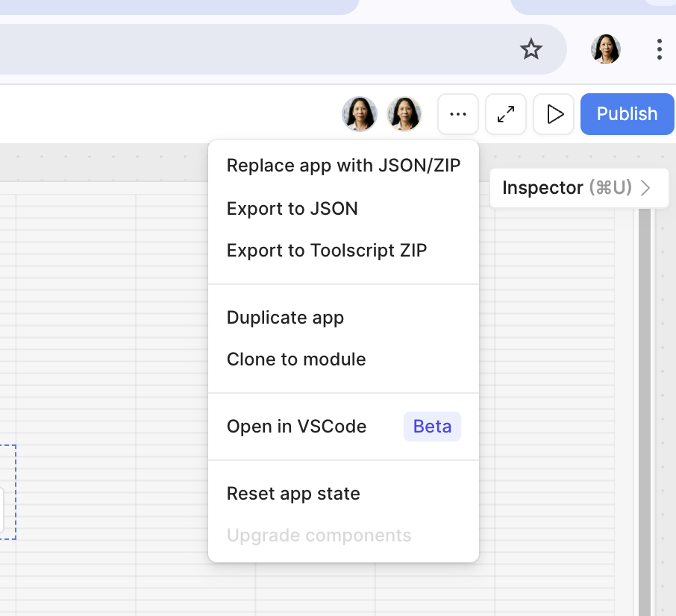Screen dimensions: 676x616
Task: Click the bookmark star icon
Action: click(531, 48)
